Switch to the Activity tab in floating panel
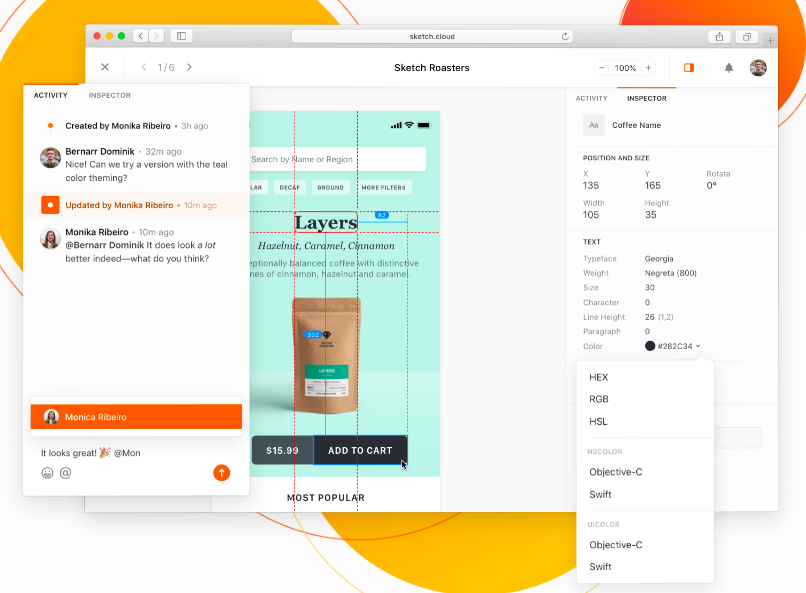This screenshot has height=593, width=806. [x=50, y=95]
